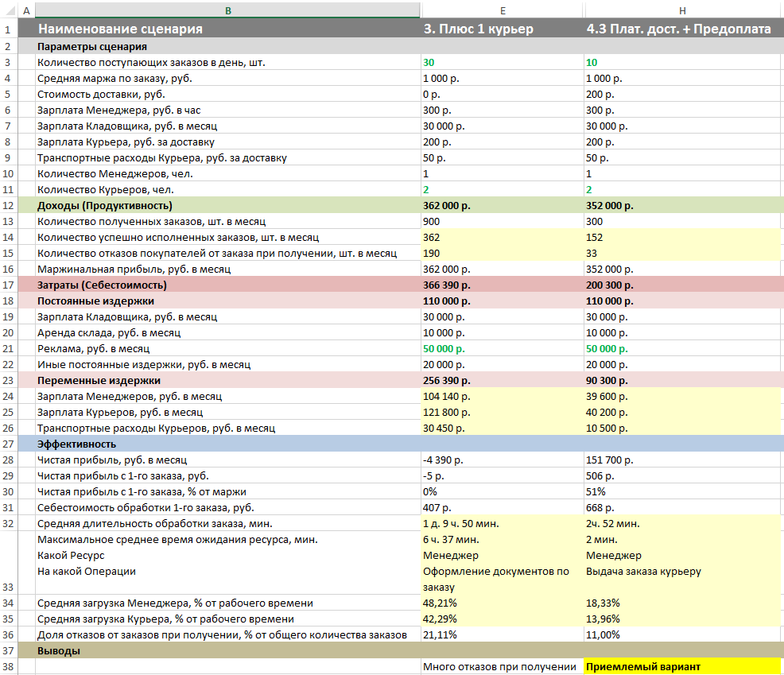784x675 pixels.
Task: Select row 37 header
Action: click(8, 651)
